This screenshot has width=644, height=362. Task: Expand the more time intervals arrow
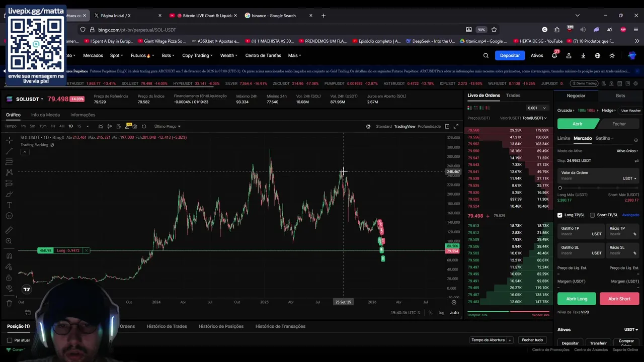pyautogui.click(x=88, y=126)
